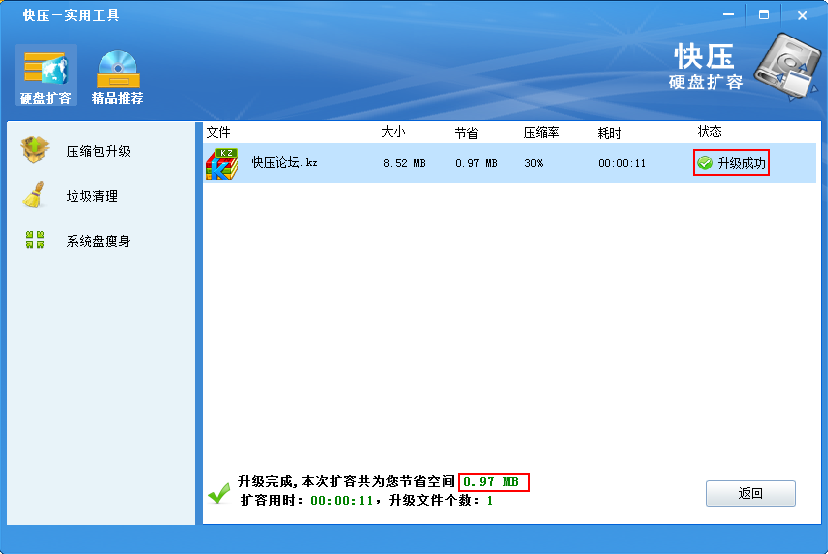
Task: Click the 系统盘瘦身 green grid icon
Action: pos(35,241)
